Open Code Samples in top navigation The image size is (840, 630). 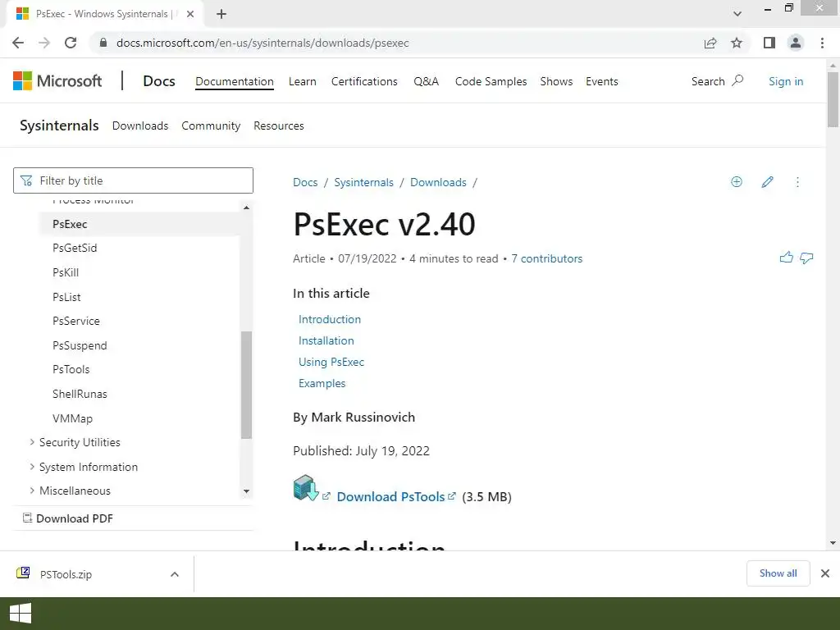pos(491,81)
